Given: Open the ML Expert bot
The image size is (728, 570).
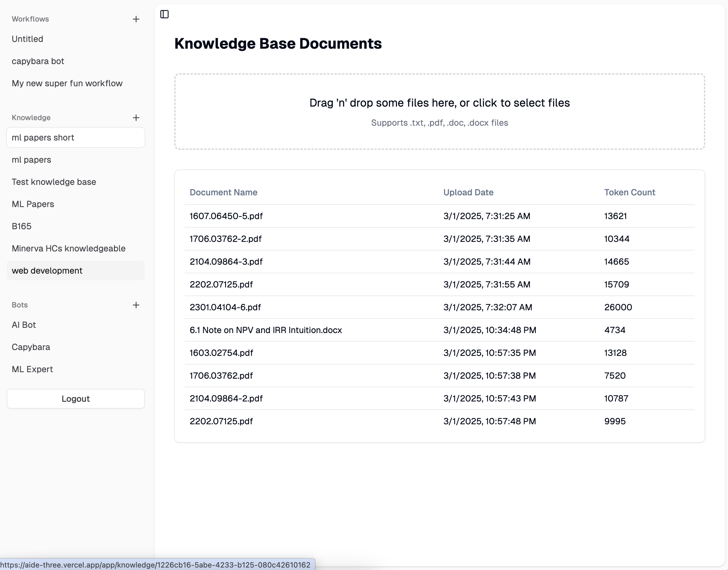Looking at the screenshot, I should 32,369.
